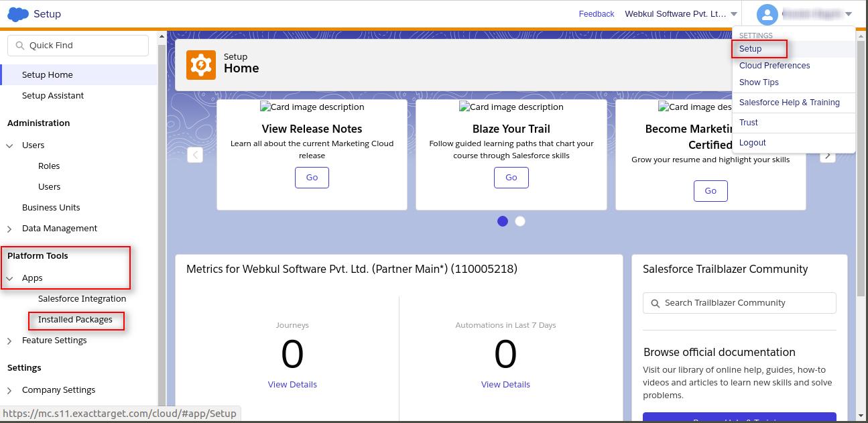
Task: Open Salesforce Integration under Apps
Action: point(82,299)
